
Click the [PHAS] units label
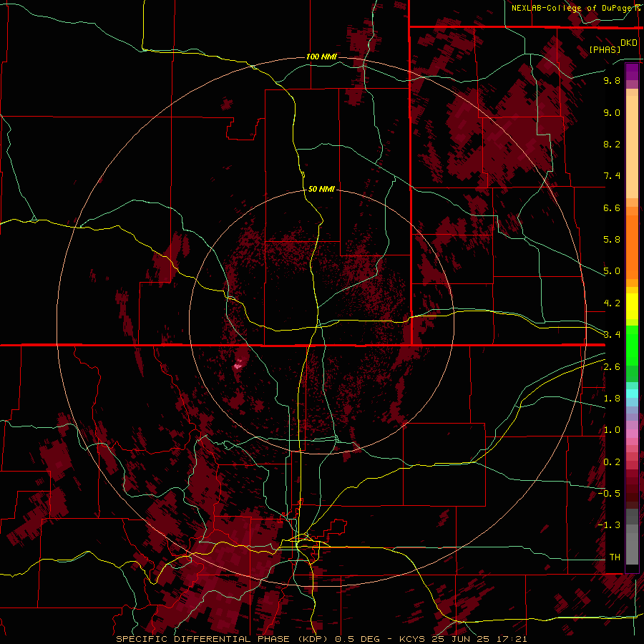pyautogui.click(x=605, y=49)
